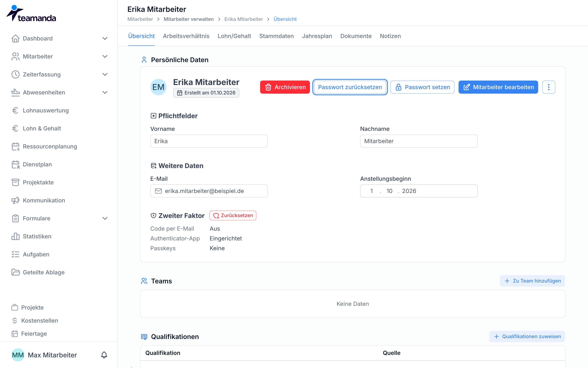
Task: Click the EM avatar circle
Action: 158,87
